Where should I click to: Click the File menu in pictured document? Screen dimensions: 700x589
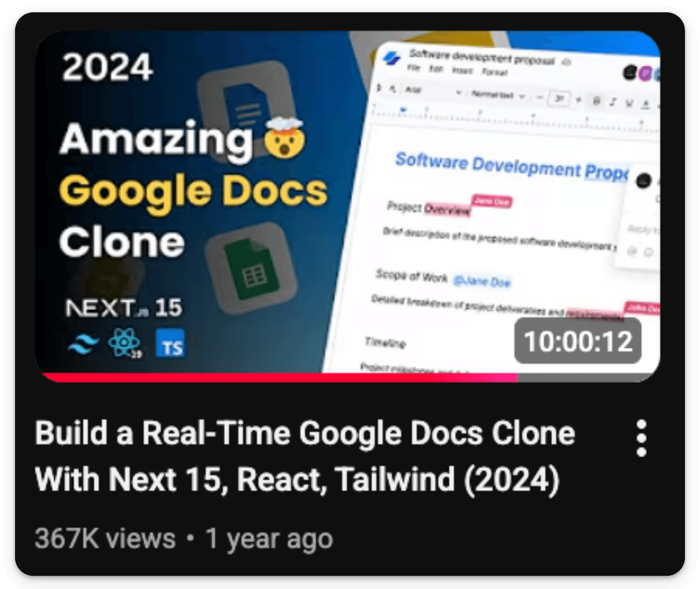[x=414, y=68]
